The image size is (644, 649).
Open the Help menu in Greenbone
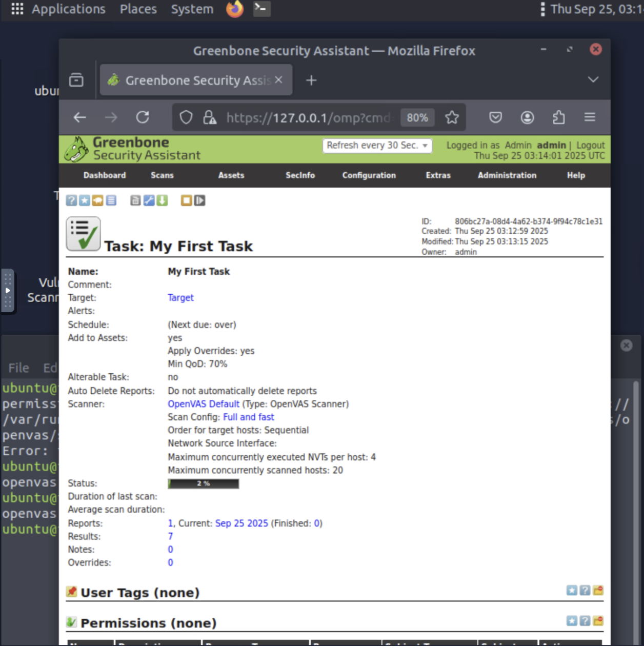point(576,175)
